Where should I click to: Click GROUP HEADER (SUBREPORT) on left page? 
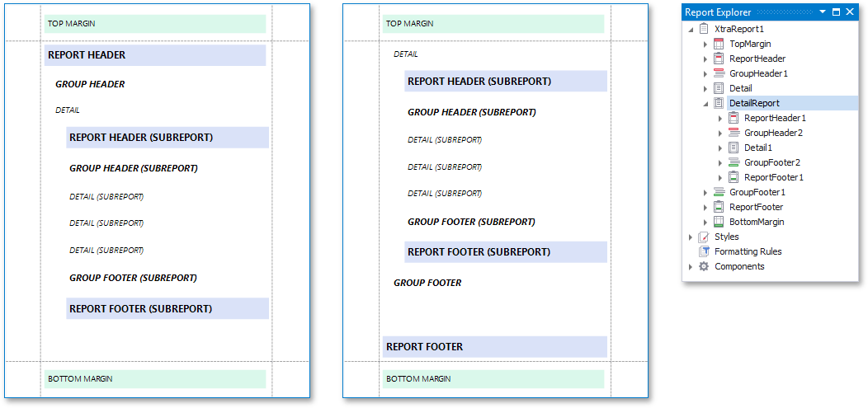134,168
